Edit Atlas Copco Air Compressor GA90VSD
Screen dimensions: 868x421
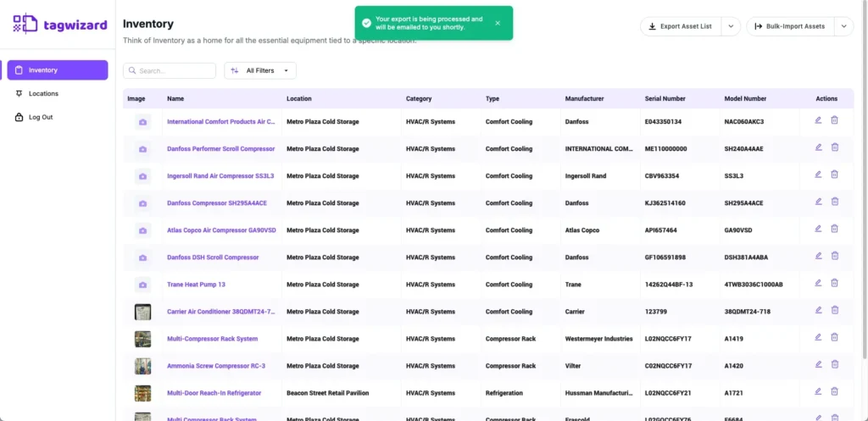pyautogui.click(x=818, y=229)
